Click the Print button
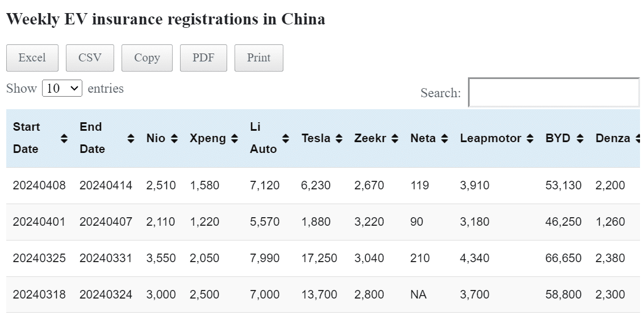Screen dimensions: 644x315 point(258,58)
